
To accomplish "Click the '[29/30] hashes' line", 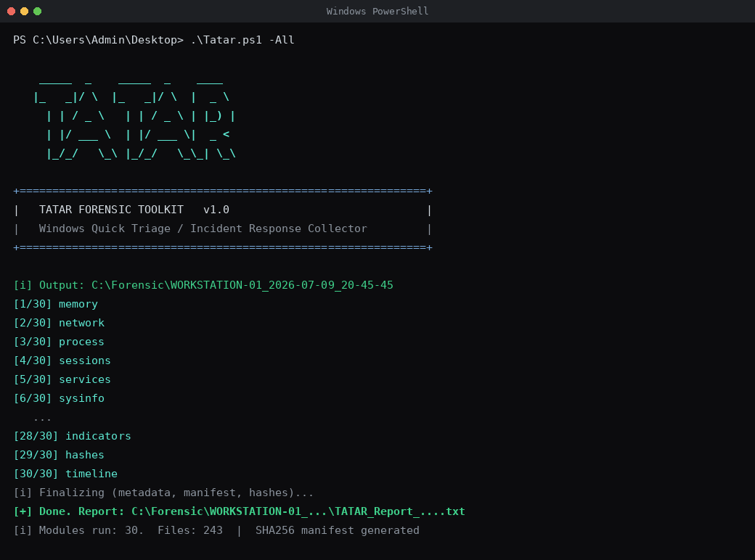I will [x=59, y=455].
